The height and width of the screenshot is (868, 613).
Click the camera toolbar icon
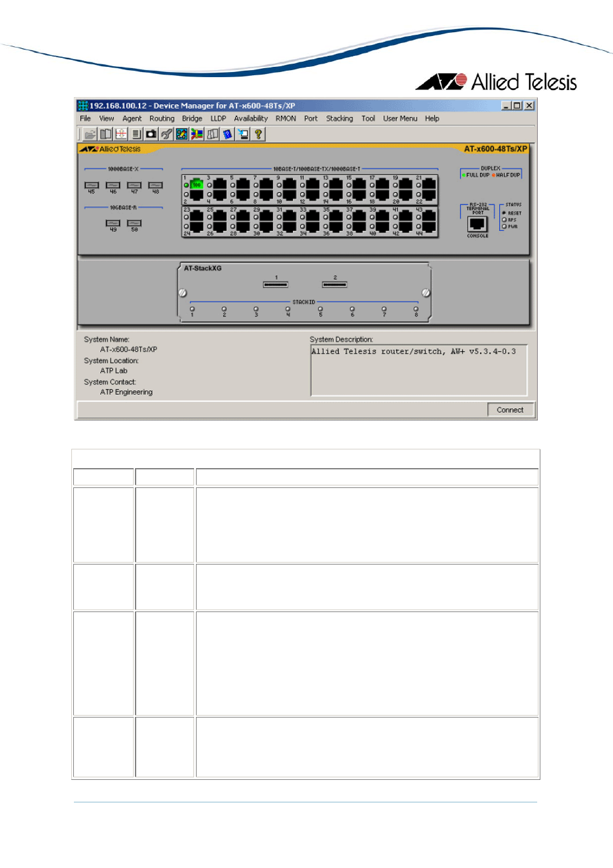(151, 134)
